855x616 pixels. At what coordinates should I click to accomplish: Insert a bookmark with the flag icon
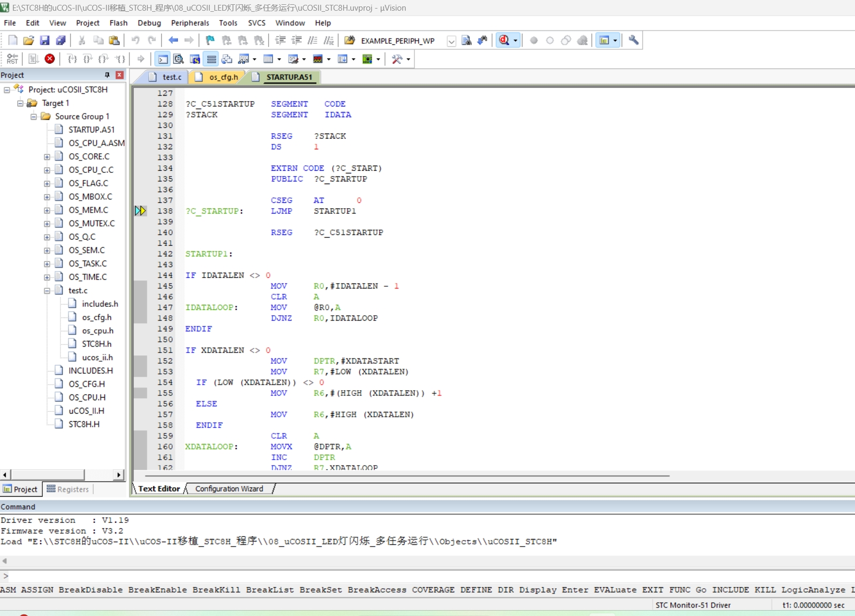click(x=210, y=40)
